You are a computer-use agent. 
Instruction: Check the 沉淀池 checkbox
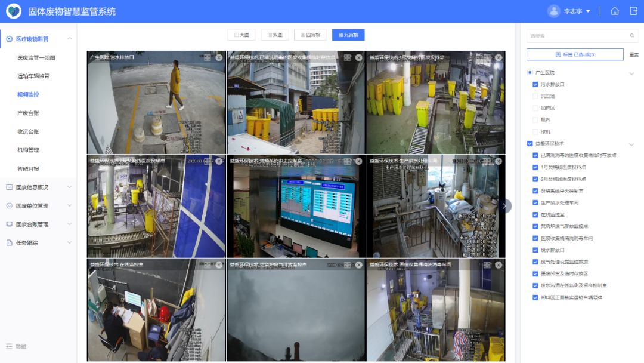click(535, 96)
